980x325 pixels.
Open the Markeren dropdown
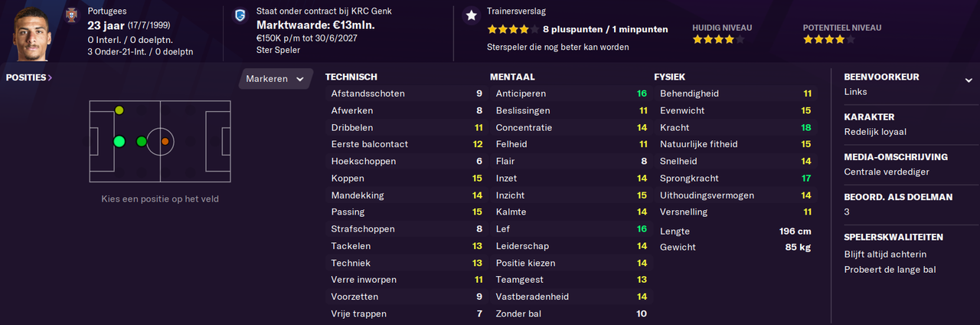pyautogui.click(x=276, y=79)
